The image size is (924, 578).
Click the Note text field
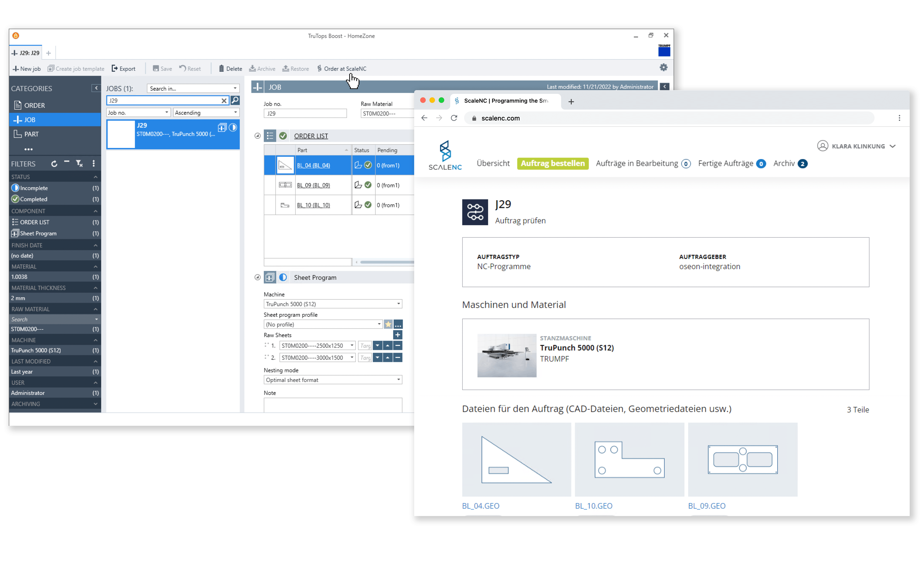(333, 405)
